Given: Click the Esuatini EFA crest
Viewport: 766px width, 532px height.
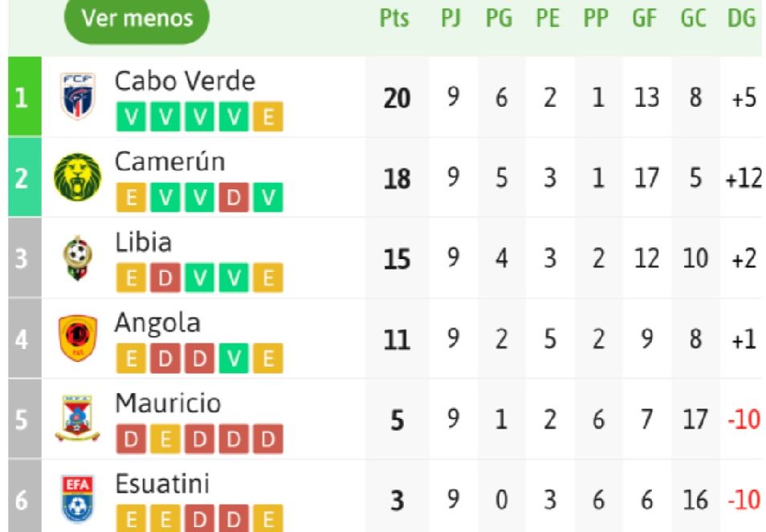Looking at the screenshot, I should tap(77, 498).
